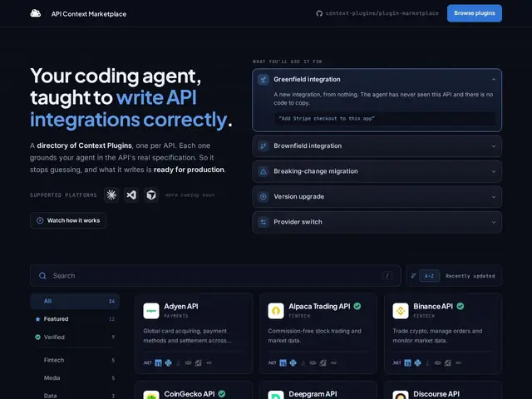Click the Search input field
Viewport: 532px width, 399px height.
pyautogui.click(x=215, y=276)
